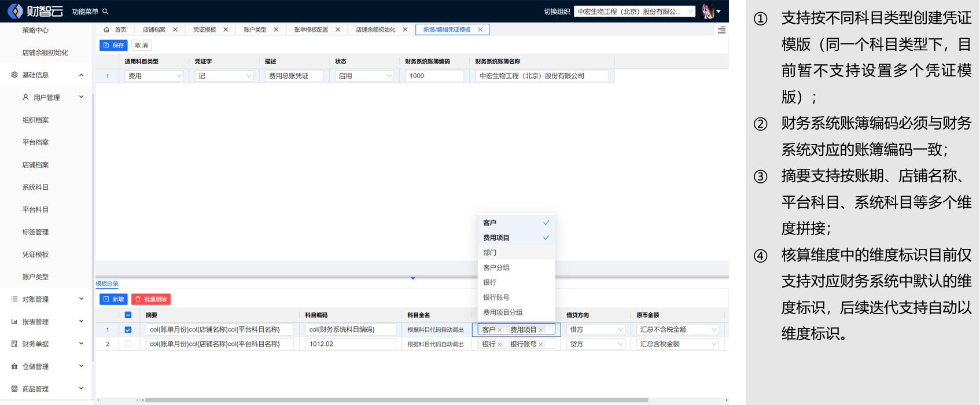The image size is (980, 405).
Task: Switch to the 账单模板配置 tab
Action: [x=311, y=30]
